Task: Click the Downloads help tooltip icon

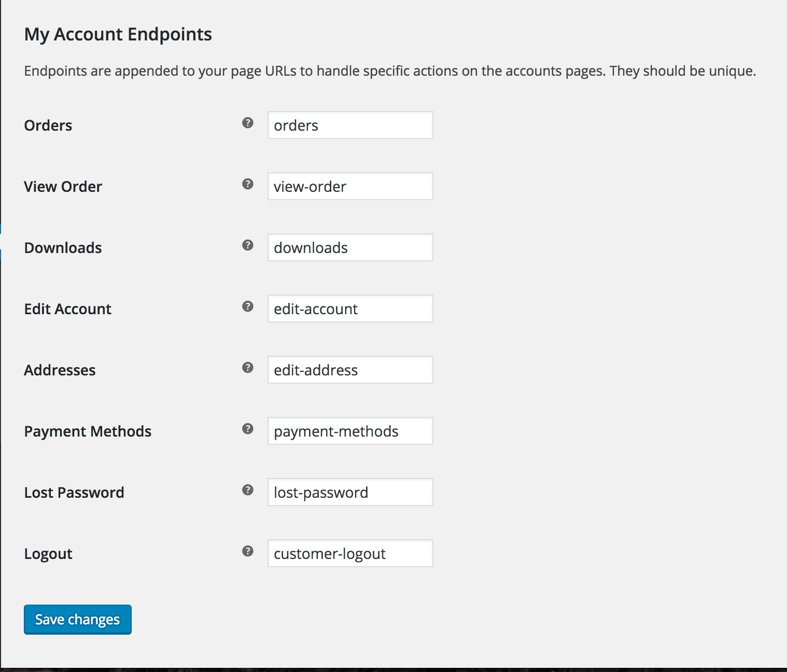Action: (248, 245)
